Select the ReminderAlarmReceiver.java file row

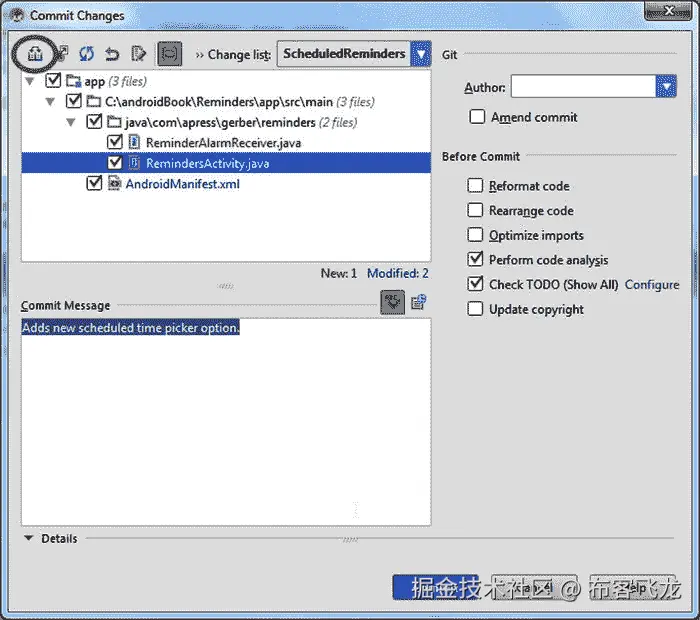click(226, 142)
